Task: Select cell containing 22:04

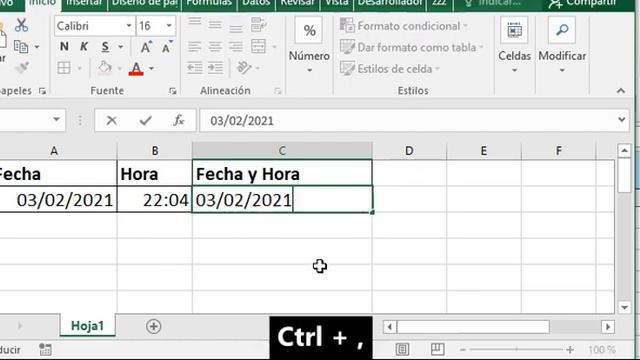Action: point(154,200)
